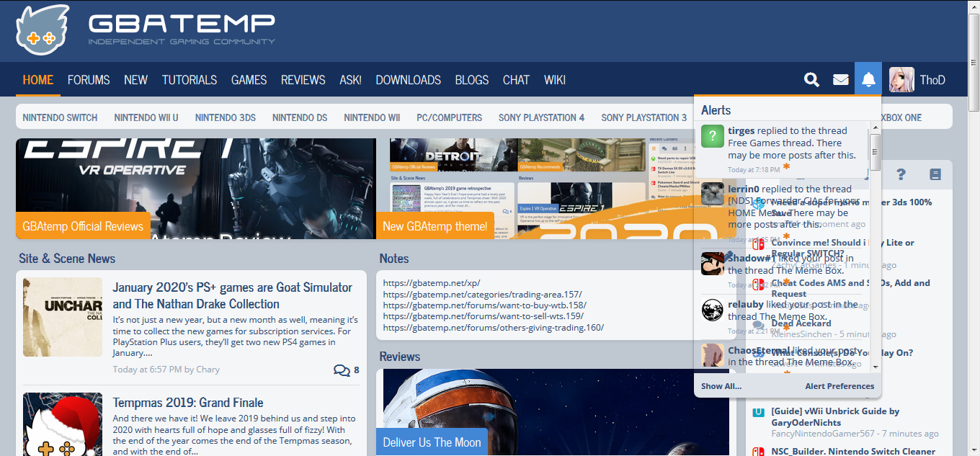The height and width of the screenshot is (456, 980).
Task: Open the search magnifier icon
Action: point(812,80)
